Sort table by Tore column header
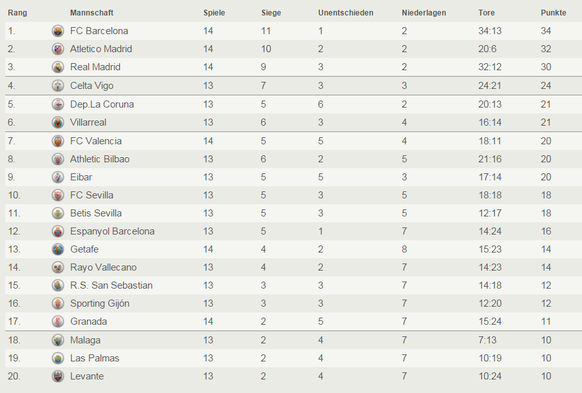Image resolution: width=582 pixels, height=393 pixels. pyautogui.click(x=486, y=13)
